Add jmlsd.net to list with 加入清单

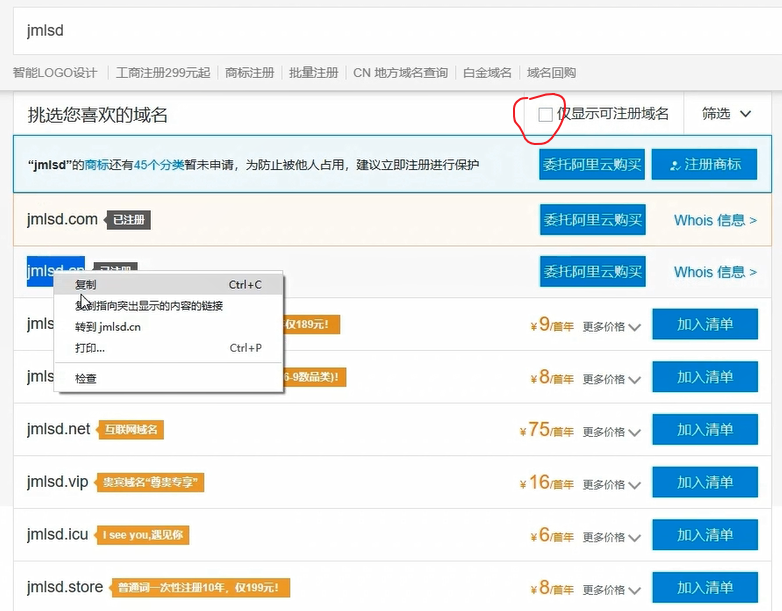tap(704, 430)
